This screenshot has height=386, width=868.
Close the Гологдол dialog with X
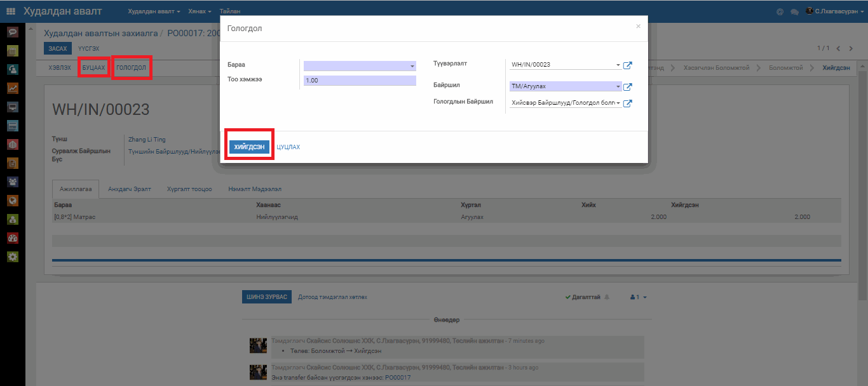[x=638, y=27]
